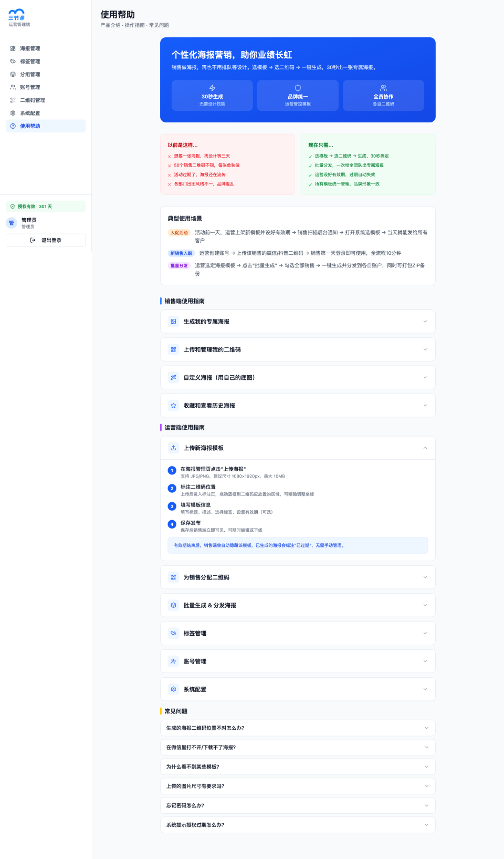504x859 pixels.
Task: Click the user-plus icon in 账号管理 guide row
Action: point(173,661)
